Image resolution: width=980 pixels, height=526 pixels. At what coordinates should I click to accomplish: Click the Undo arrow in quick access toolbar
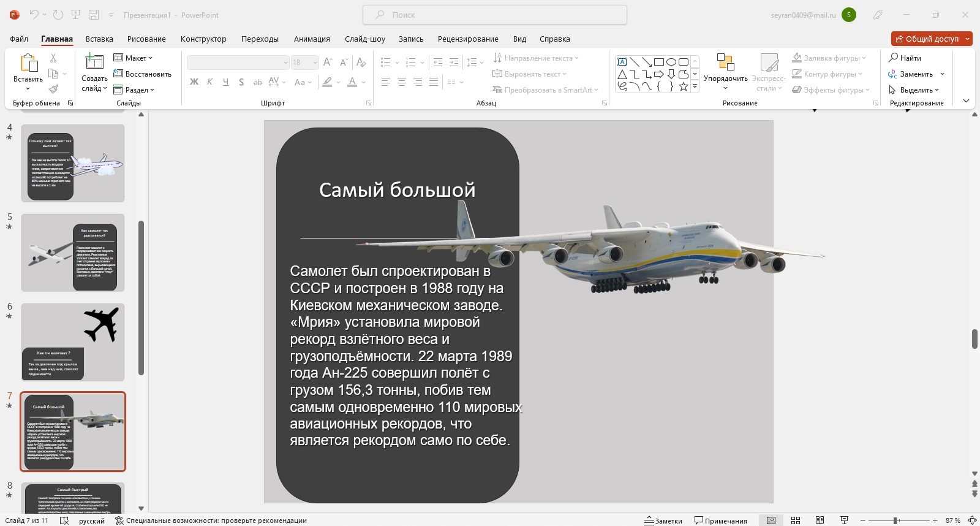coord(34,15)
